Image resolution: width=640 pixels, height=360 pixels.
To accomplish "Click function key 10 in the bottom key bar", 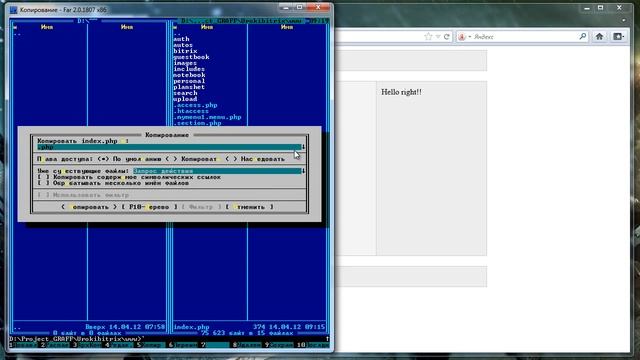I will (313, 345).
